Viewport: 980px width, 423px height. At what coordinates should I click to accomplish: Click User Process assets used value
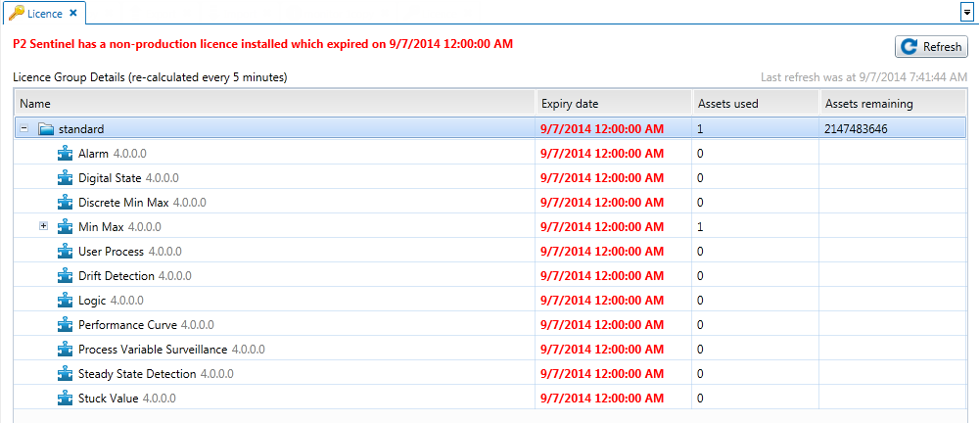click(x=700, y=252)
